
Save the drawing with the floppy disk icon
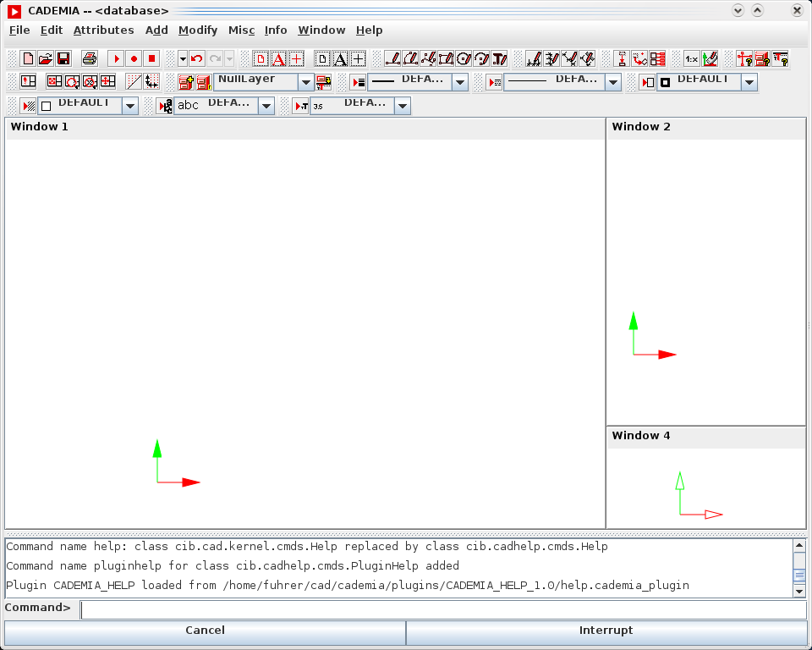click(63, 59)
